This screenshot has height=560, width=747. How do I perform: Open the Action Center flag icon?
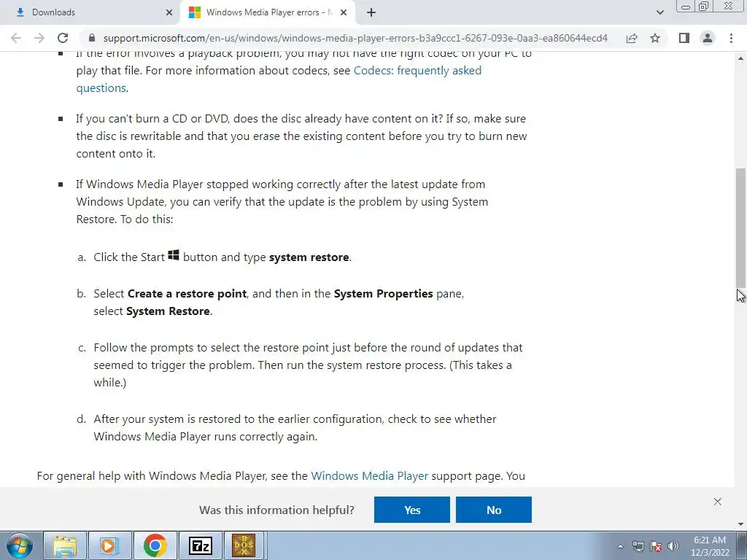point(656,546)
